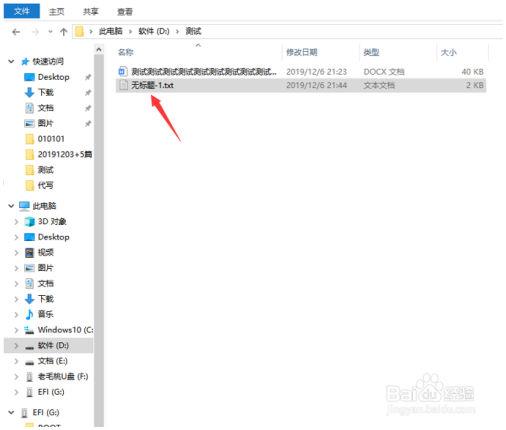Image resolution: width=506 pixels, height=430 pixels.
Task: Navigate up one folder level arrow
Action: (63, 32)
